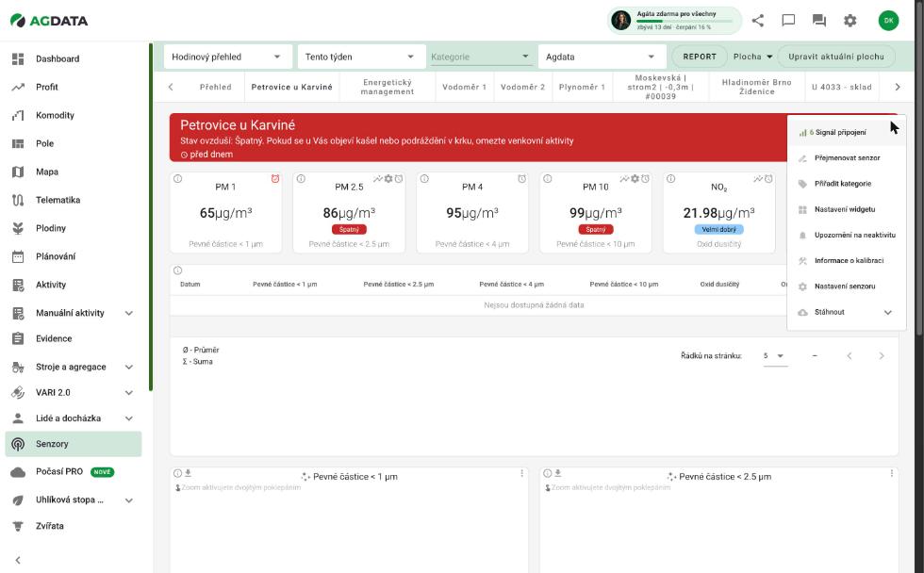The image size is (924, 573).
Task: Click the REPORT button
Action: tap(700, 57)
